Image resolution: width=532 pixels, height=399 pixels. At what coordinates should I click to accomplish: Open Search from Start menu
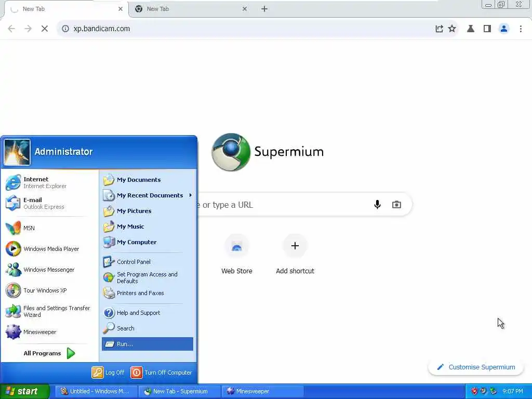pyautogui.click(x=147, y=328)
